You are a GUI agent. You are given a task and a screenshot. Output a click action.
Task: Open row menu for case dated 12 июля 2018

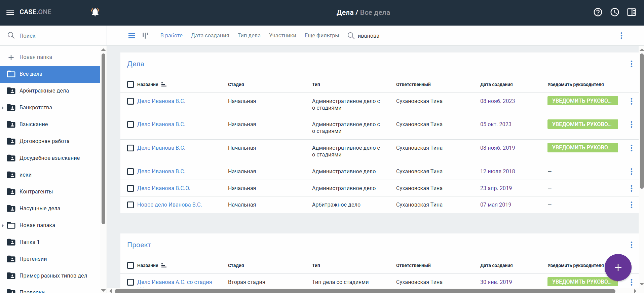632,172
